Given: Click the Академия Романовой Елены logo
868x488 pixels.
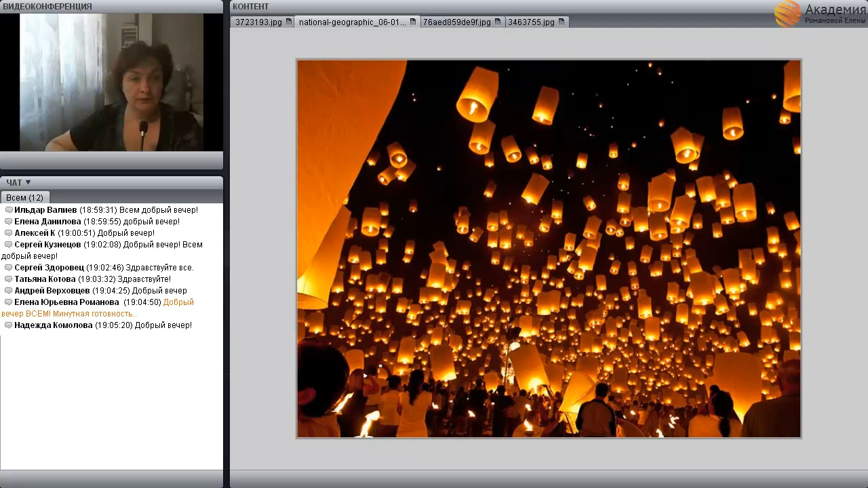Looking at the screenshot, I should tap(821, 13).
